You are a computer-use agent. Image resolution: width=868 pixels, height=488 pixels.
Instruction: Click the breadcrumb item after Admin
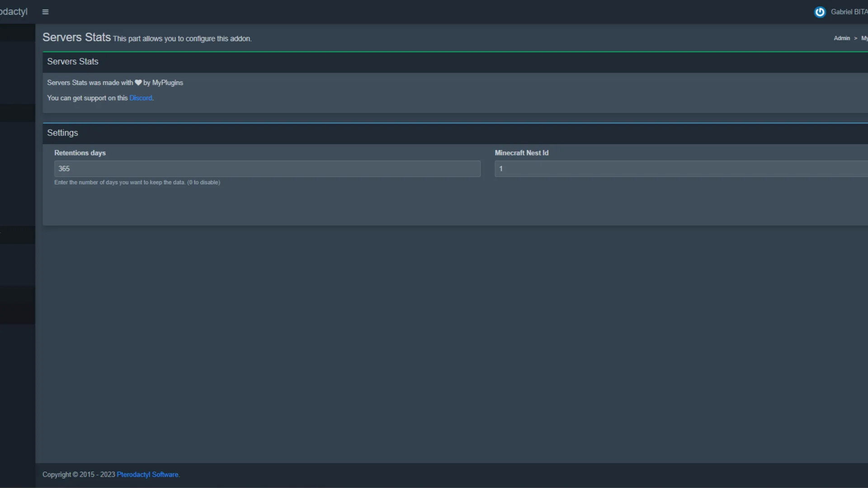point(865,38)
